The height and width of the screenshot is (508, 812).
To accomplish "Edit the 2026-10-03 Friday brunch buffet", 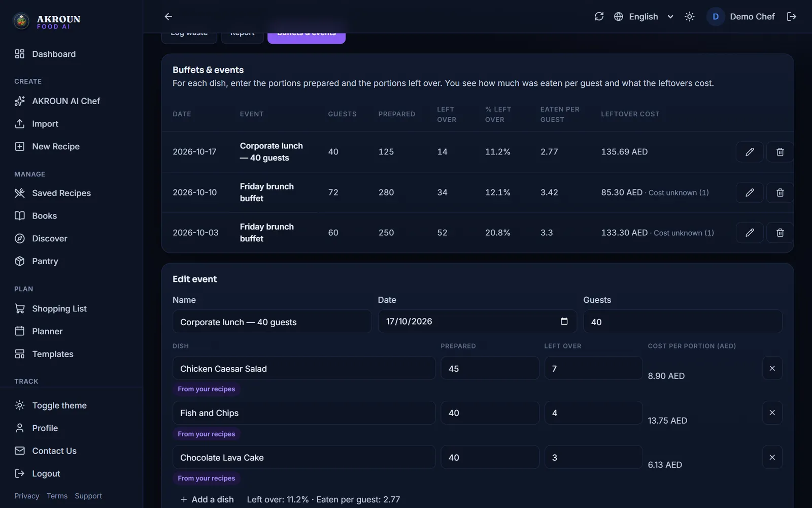I will (750, 233).
